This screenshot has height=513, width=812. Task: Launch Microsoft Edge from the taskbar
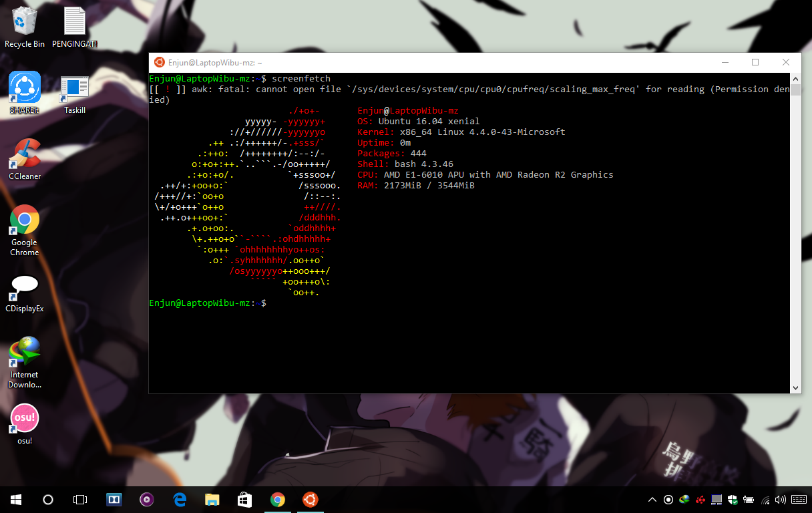(x=180, y=499)
